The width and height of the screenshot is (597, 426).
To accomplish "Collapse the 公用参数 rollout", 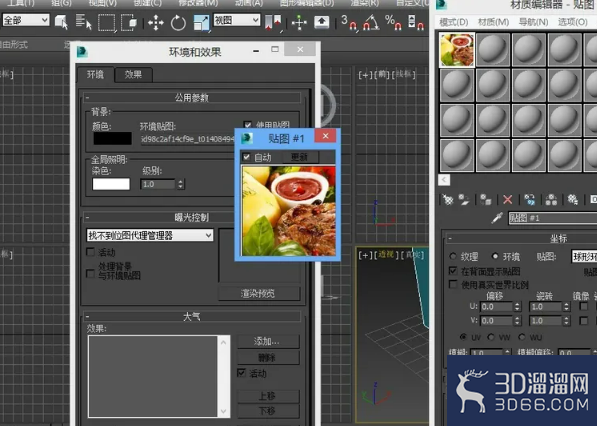I will pyautogui.click(x=192, y=98).
